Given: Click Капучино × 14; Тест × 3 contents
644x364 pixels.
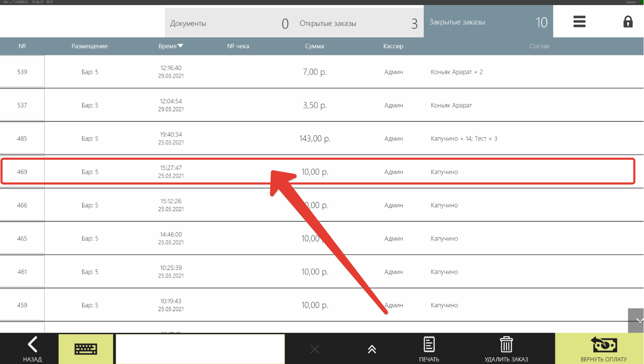Looking at the screenshot, I should 464,138.
